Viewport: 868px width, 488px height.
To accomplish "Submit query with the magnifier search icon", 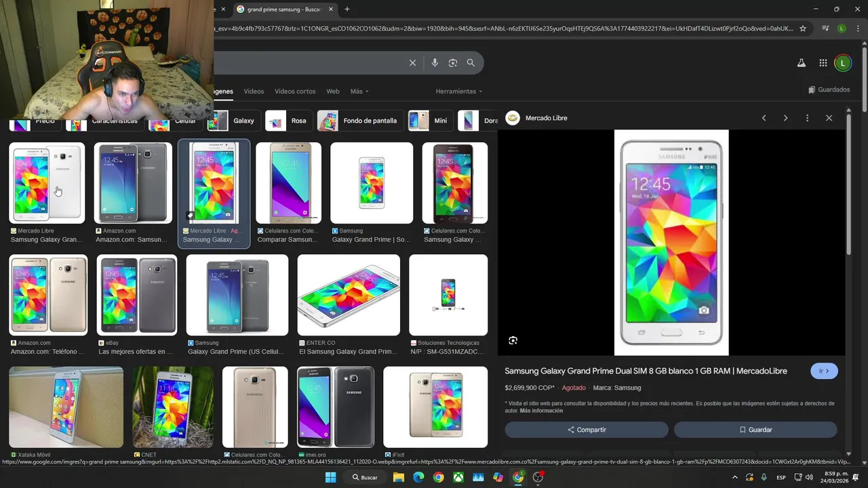I will (x=471, y=63).
